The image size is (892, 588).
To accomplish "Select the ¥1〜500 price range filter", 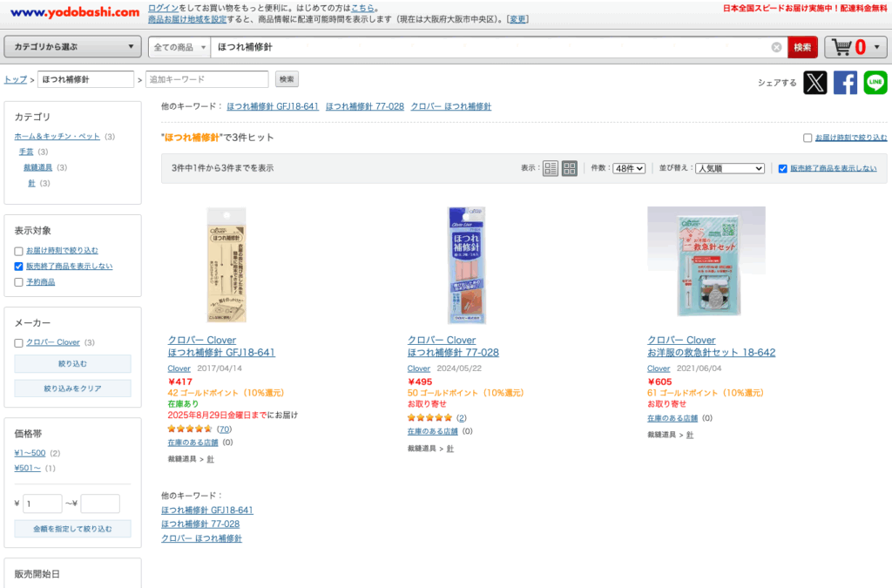I will point(30,453).
